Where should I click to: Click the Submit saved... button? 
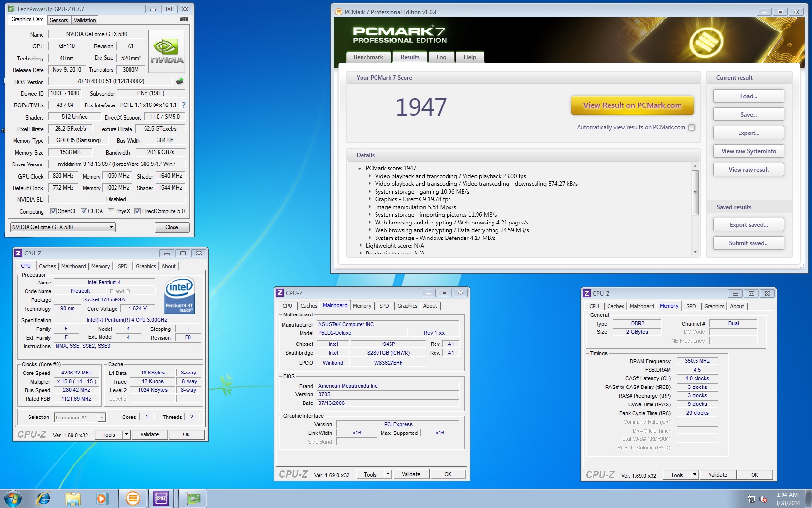tap(749, 243)
